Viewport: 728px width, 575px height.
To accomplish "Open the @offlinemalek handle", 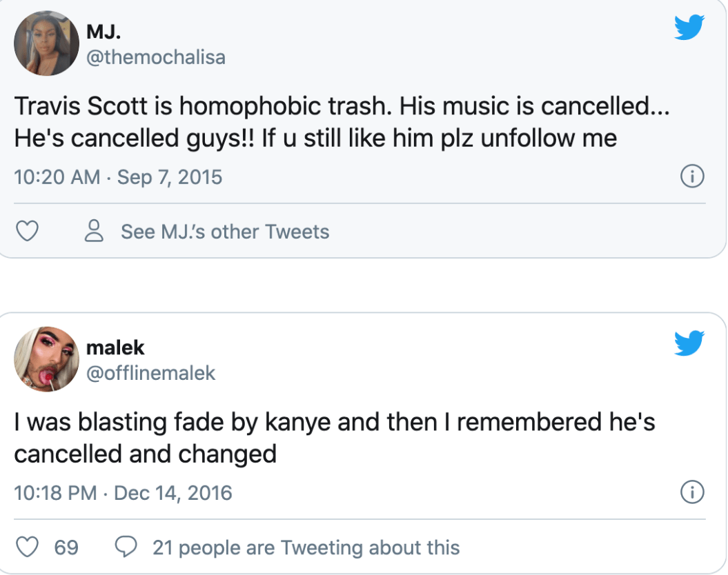I will coord(150,373).
